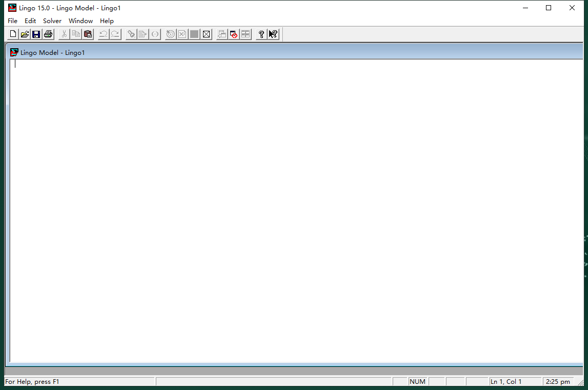The height and width of the screenshot is (390, 588).
Task: Activate the context help pointer tool
Action: [x=273, y=34]
